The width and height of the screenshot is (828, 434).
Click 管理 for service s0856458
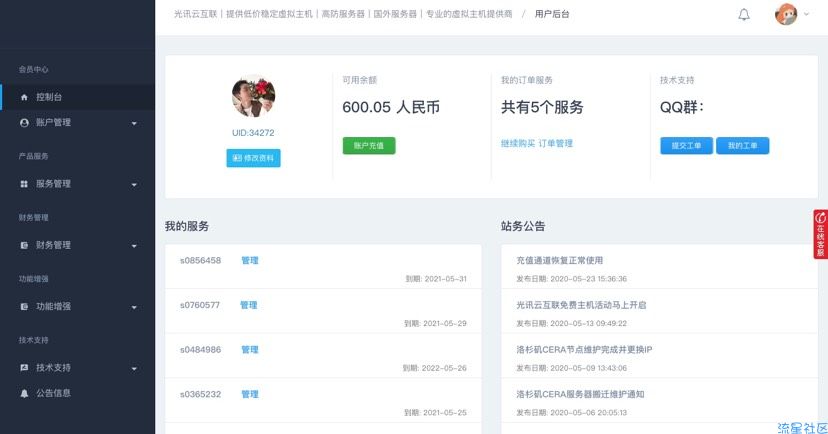249,261
